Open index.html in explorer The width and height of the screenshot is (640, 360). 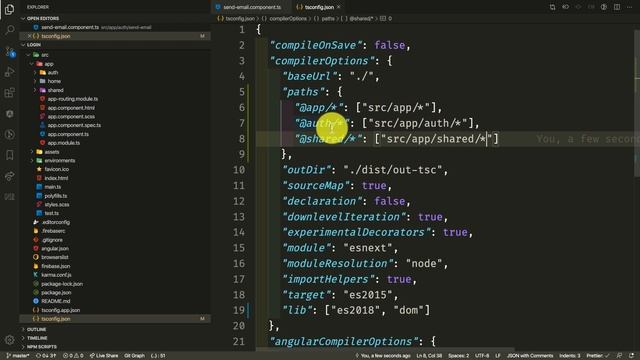click(56, 178)
